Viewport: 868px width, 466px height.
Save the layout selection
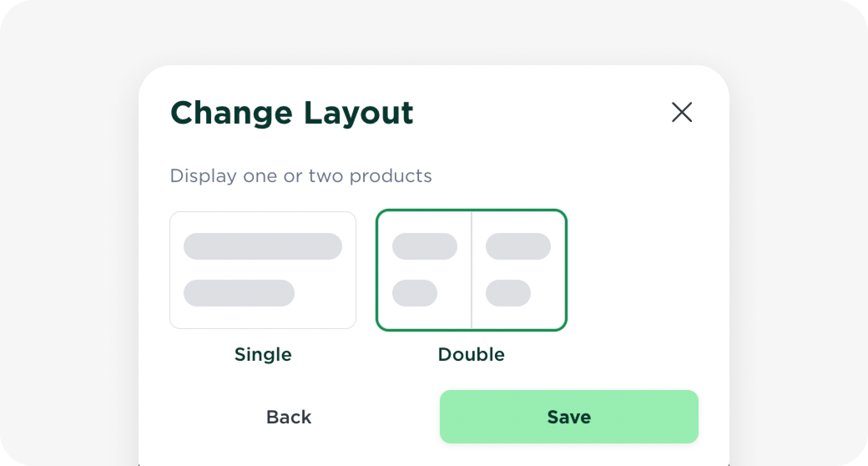point(569,417)
